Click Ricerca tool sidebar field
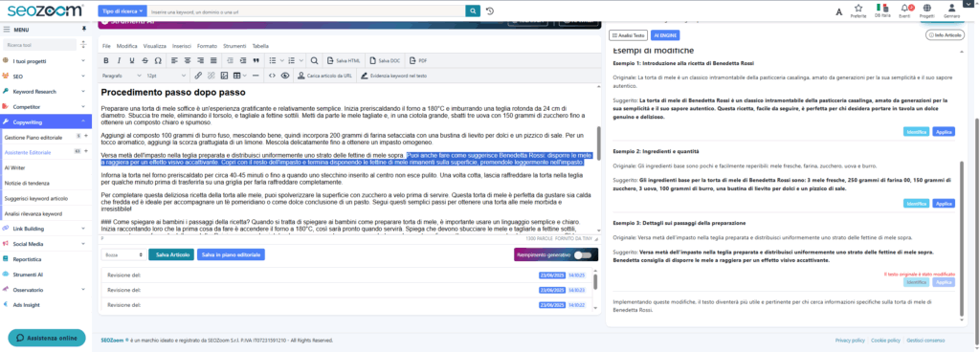This screenshot has height=352, width=980. coord(39,45)
